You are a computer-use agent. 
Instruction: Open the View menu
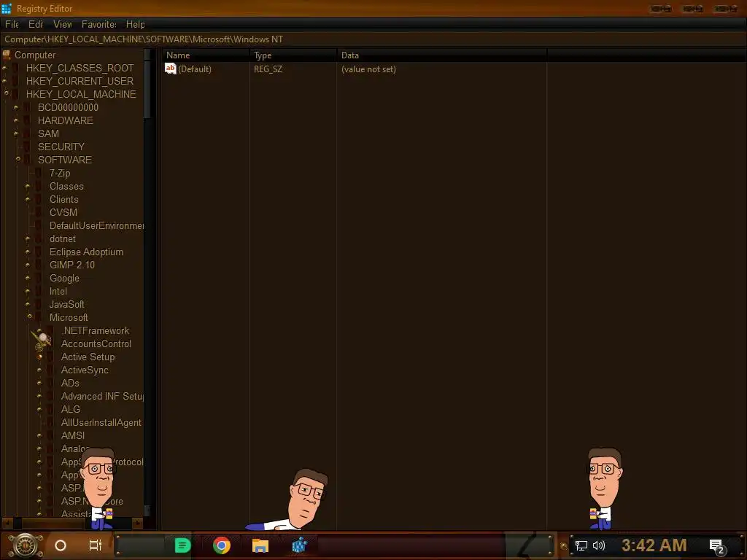63,24
